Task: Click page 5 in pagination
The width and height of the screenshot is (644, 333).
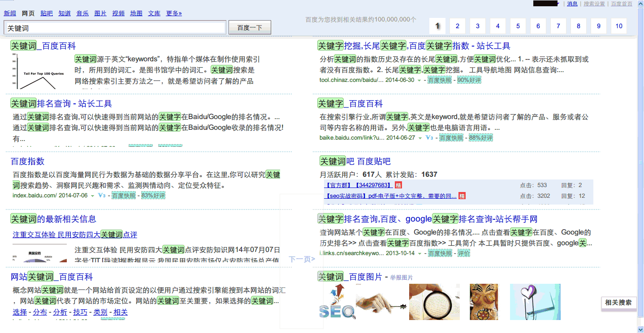Action: click(x=518, y=26)
